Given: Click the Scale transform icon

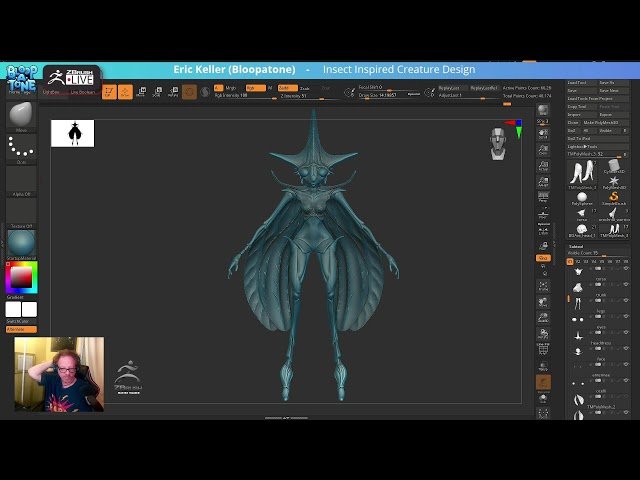Looking at the screenshot, I should click(157, 92).
